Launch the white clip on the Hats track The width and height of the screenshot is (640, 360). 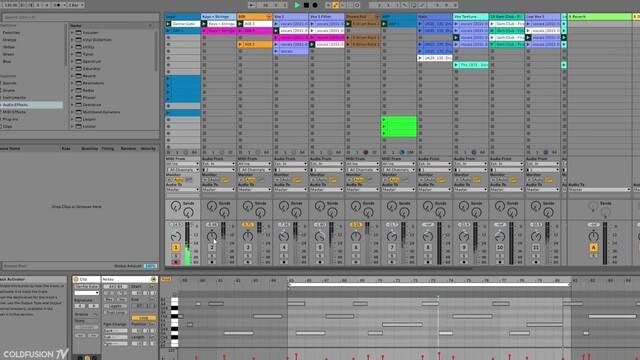(x=420, y=58)
